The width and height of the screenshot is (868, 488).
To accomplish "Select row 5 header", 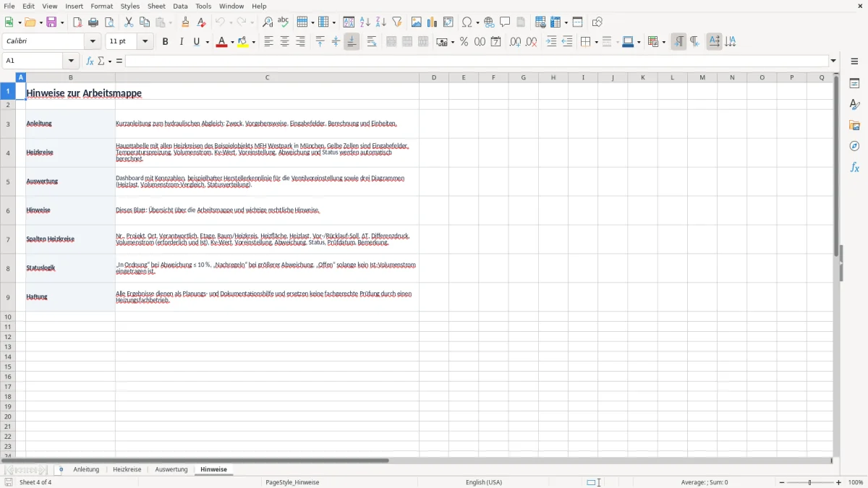I will (8, 181).
